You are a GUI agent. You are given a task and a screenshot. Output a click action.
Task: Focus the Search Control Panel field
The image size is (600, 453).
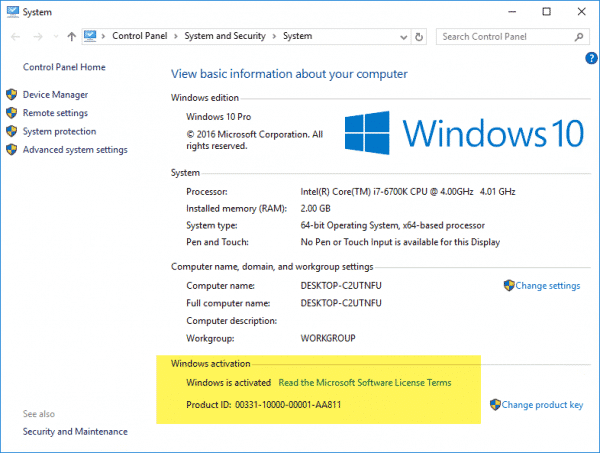(x=512, y=37)
